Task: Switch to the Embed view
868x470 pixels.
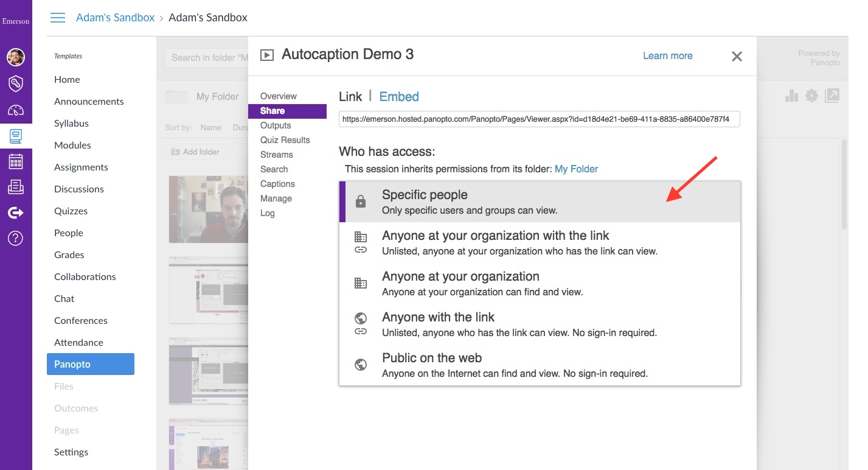Action: [399, 96]
